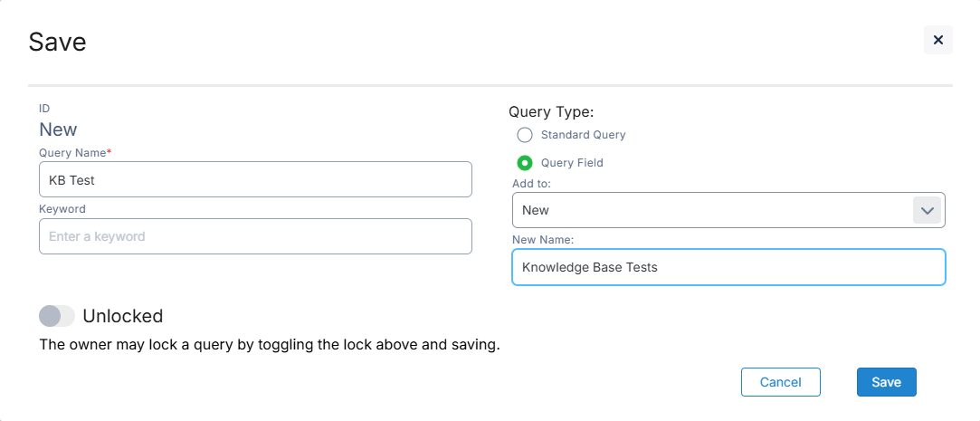Click the ID value New
The width and height of the screenshot is (980, 421).
(58, 129)
